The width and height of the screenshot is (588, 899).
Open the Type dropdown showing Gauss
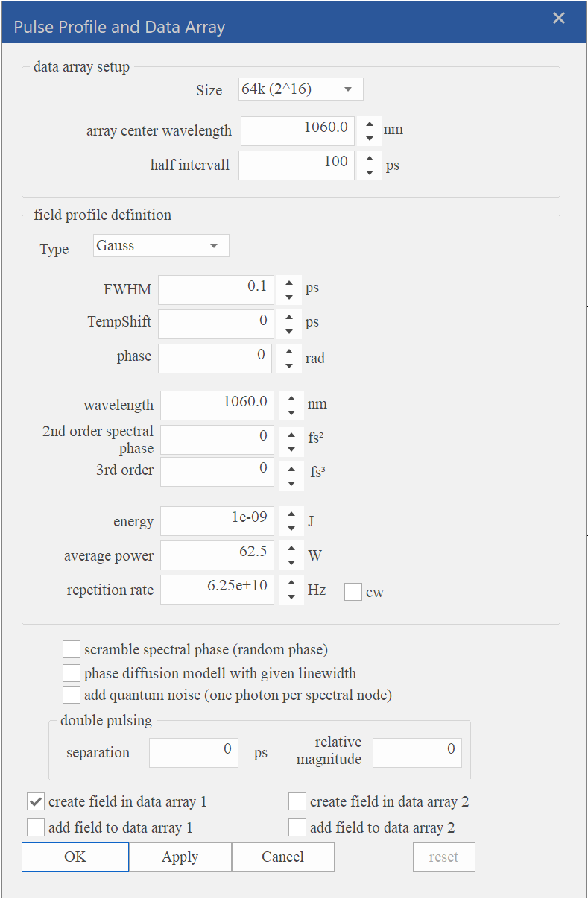click(x=161, y=245)
